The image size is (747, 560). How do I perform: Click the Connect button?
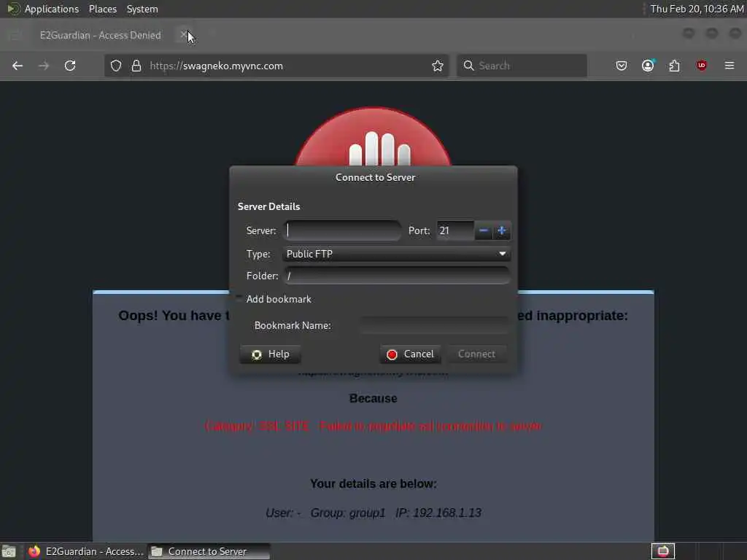pyautogui.click(x=476, y=354)
